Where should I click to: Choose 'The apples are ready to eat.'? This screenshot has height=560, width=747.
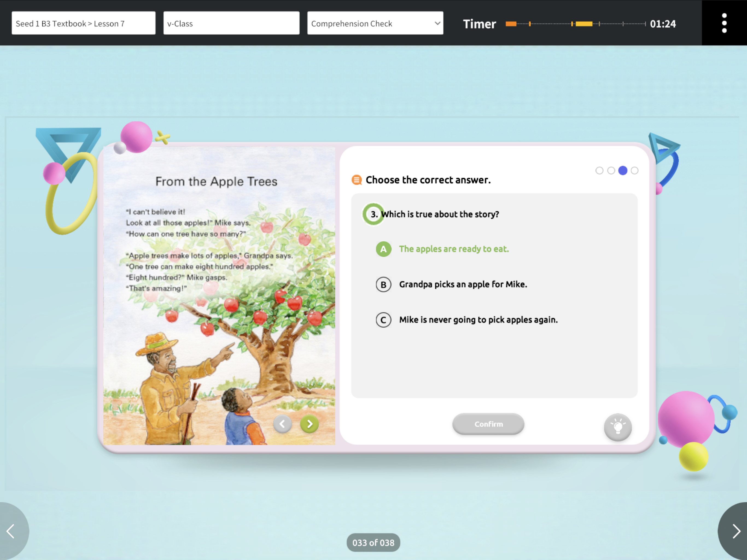454,249
